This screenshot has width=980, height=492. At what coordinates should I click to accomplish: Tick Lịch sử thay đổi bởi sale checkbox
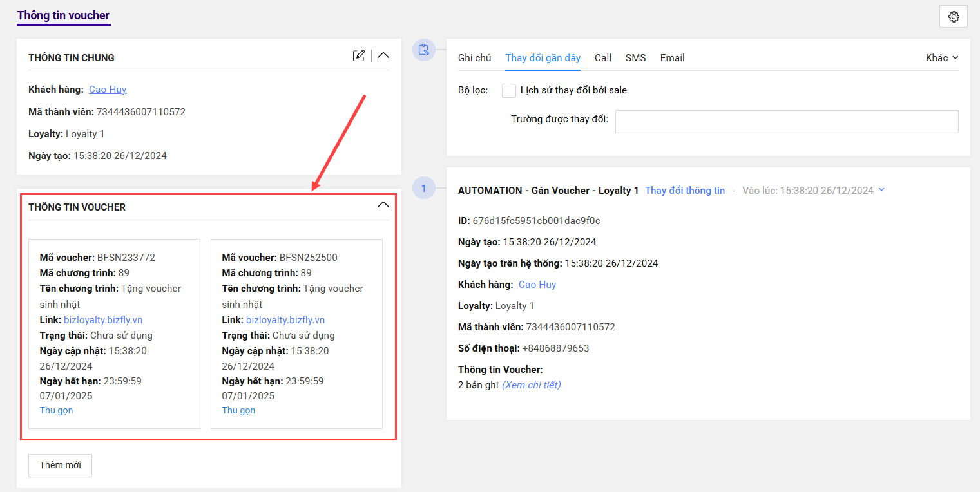(509, 90)
